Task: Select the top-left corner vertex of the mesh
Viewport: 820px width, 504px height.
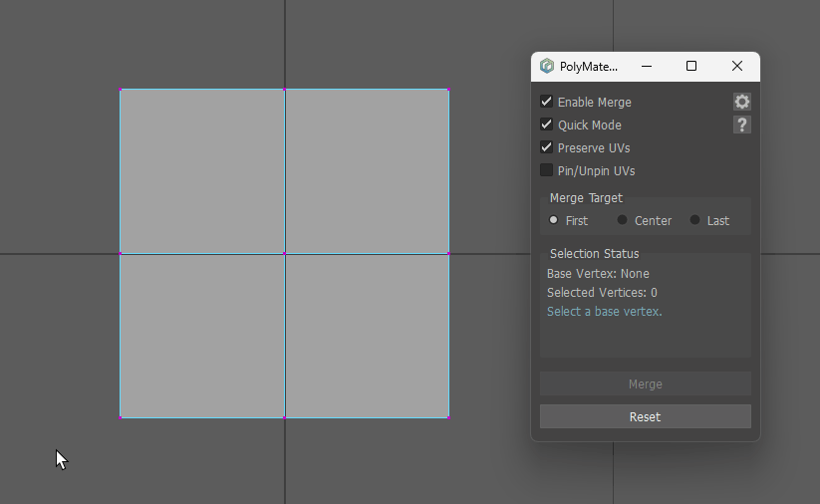Action: pyautogui.click(x=121, y=90)
